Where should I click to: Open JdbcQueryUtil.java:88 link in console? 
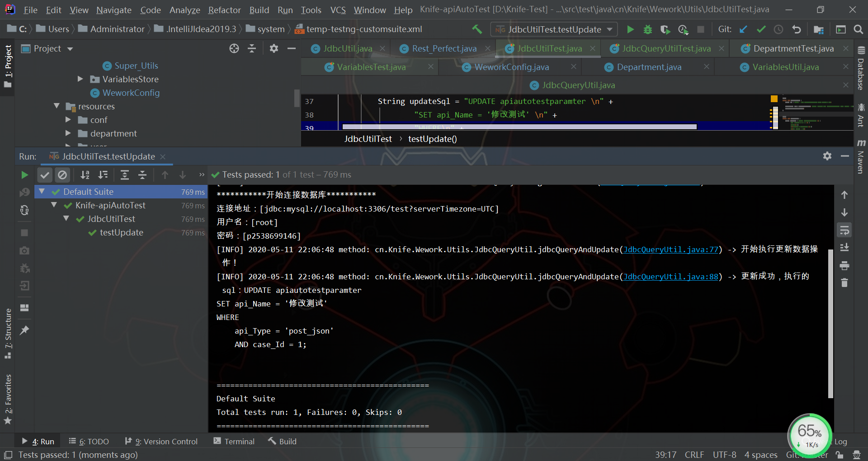670,277
